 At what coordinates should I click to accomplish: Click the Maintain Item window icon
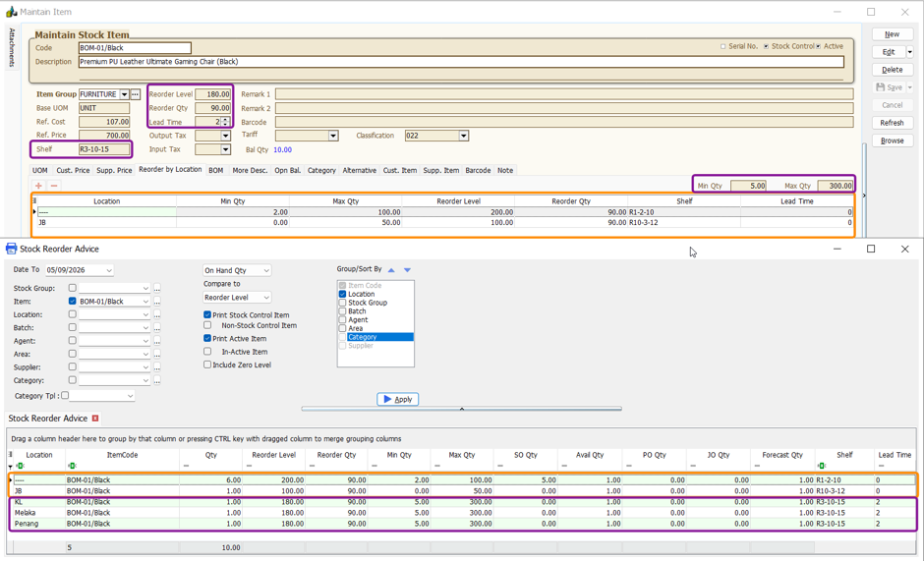click(x=11, y=11)
